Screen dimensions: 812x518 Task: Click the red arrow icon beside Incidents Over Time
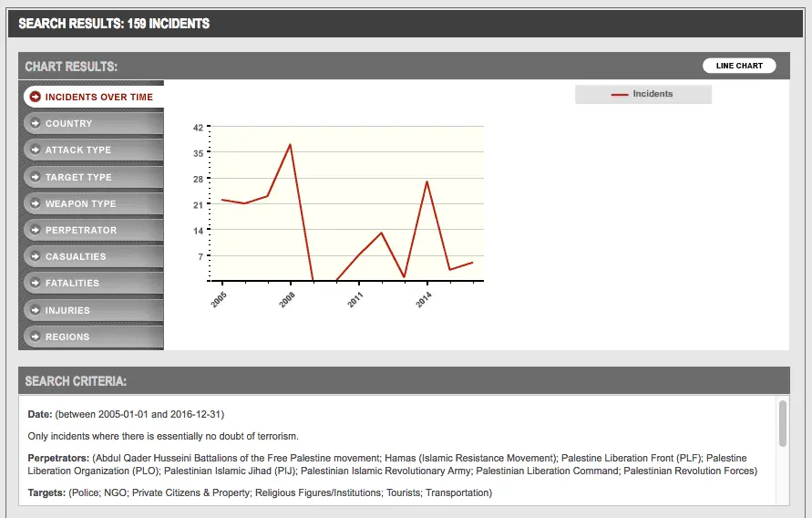click(x=36, y=97)
